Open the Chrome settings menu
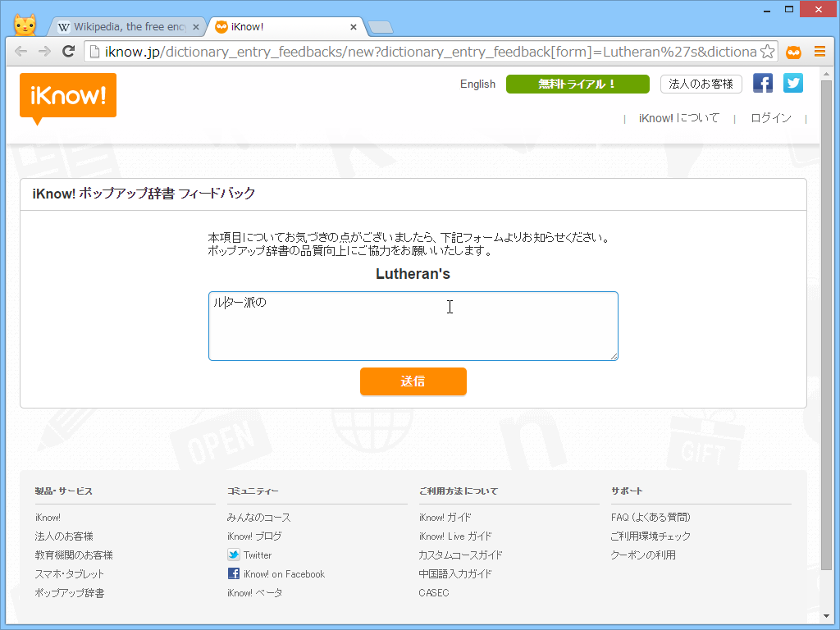 pyautogui.click(x=819, y=51)
